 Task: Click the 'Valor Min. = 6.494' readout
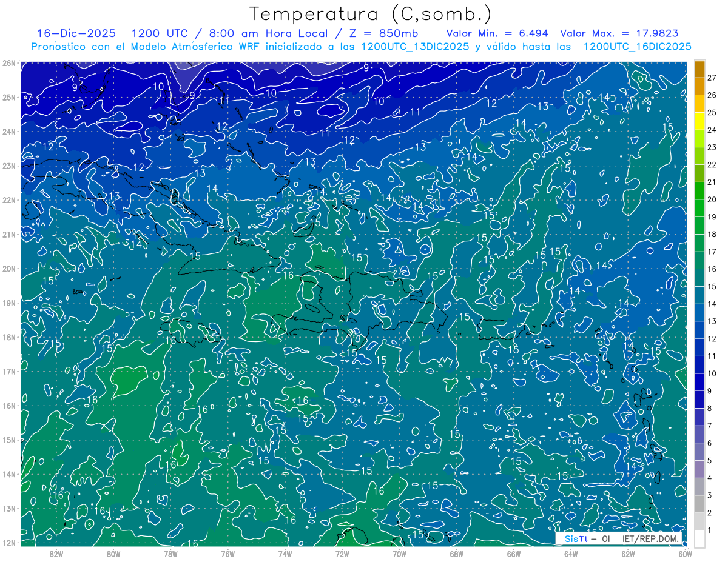[497, 33]
